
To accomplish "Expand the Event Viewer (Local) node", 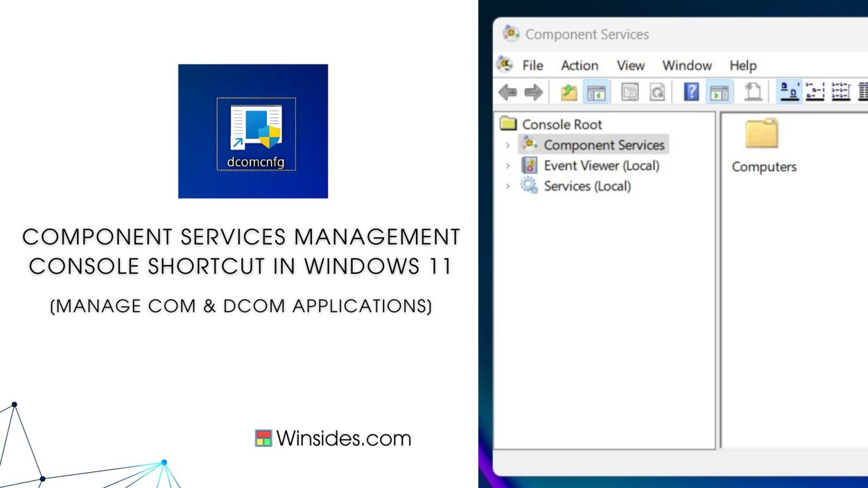I will coord(507,165).
